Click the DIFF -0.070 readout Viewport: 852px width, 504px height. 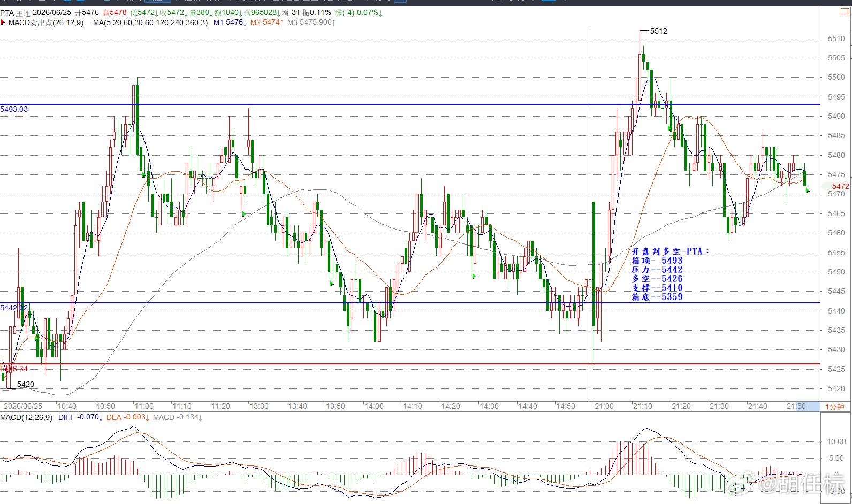coord(80,417)
